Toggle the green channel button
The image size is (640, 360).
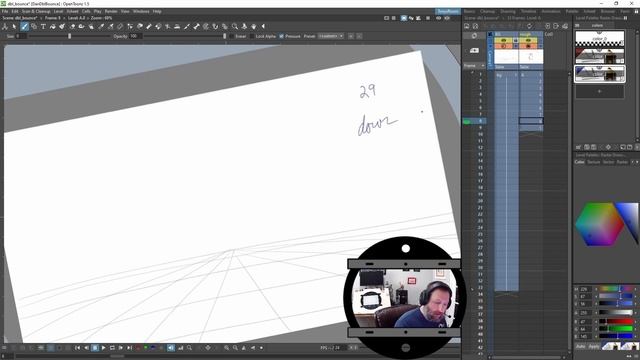coord(145,348)
